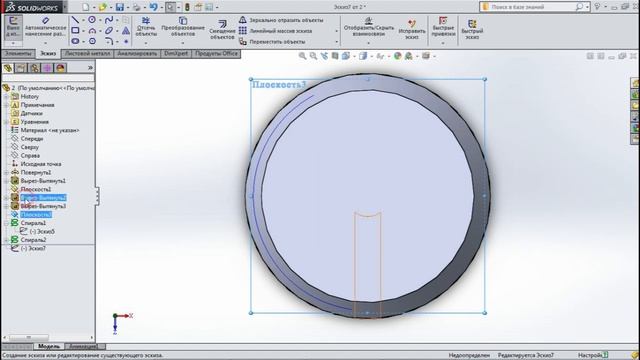640x360 pixels.
Task: Open the DimXpertManager tab icon
Action: pyautogui.click(x=47, y=68)
